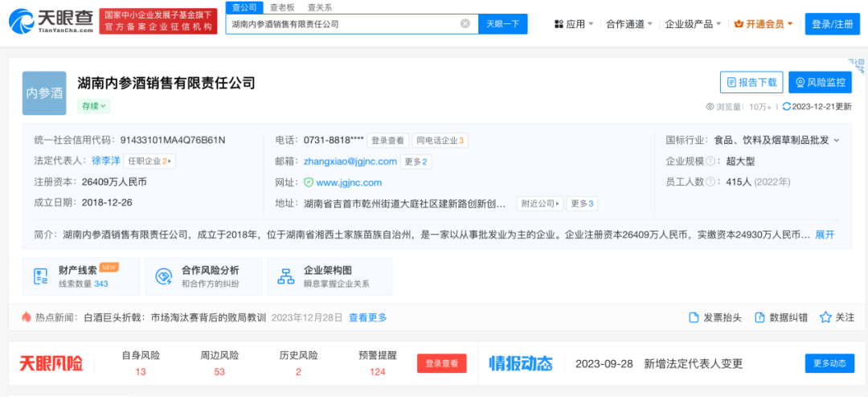Screen dimensions: 868x397
Task: Click the 线索数量 343 value
Action: pyautogui.click(x=101, y=284)
